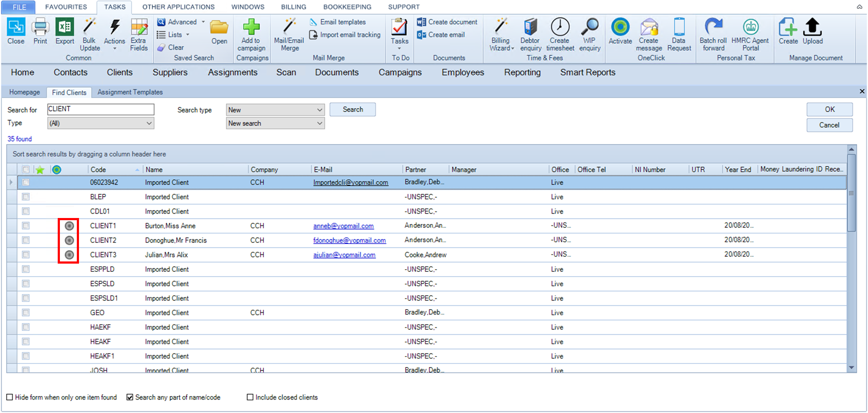Open the Billing Wizard

click(501, 26)
